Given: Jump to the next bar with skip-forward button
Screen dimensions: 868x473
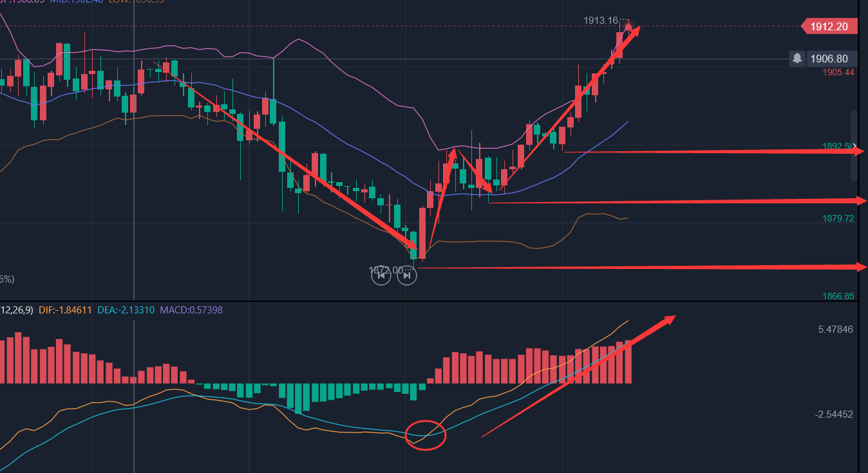Looking at the screenshot, I should [x=408, y=275].
